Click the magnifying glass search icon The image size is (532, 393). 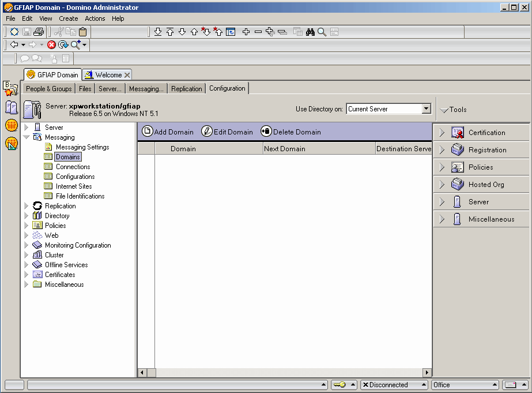[322, 32]
